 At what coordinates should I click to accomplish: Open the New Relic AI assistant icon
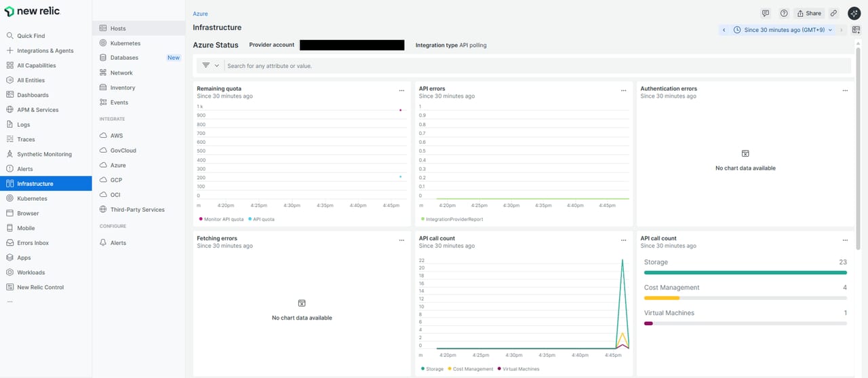[854, 14]
